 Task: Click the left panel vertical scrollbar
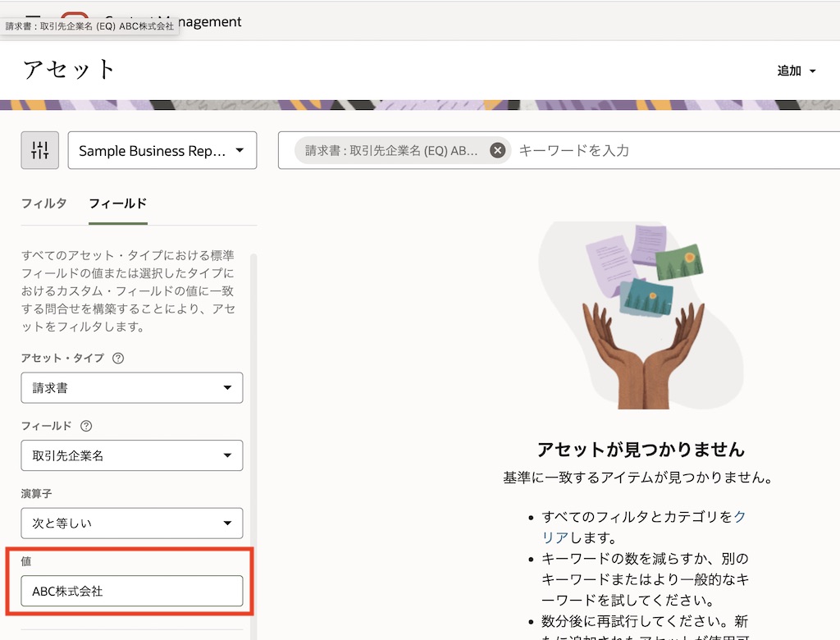[x=253, y=410]
